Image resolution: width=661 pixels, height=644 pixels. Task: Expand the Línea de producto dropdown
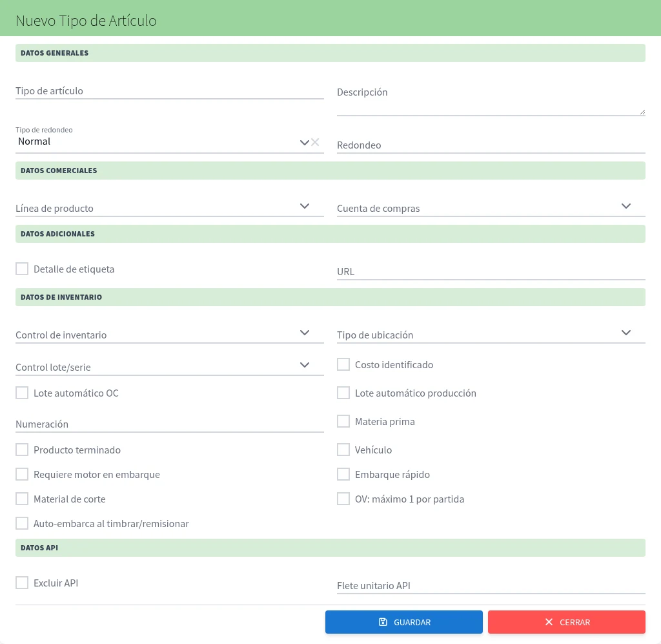305,206
